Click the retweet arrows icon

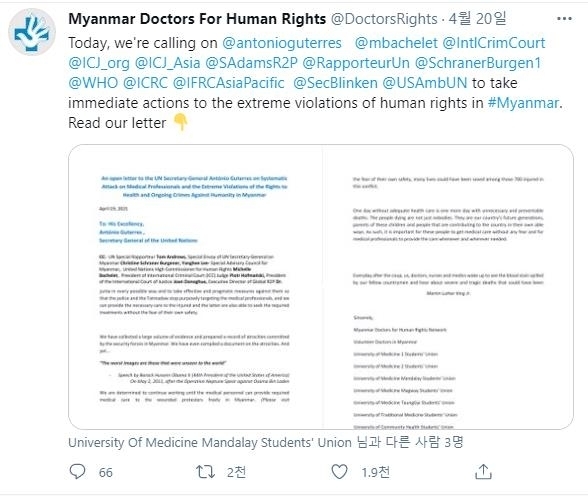pos(206,472)
